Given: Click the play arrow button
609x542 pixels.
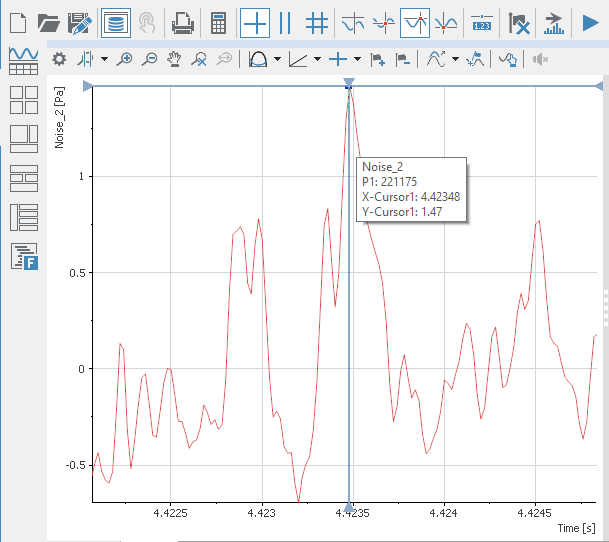Looking at the screenshot, I should click(589, 21).
